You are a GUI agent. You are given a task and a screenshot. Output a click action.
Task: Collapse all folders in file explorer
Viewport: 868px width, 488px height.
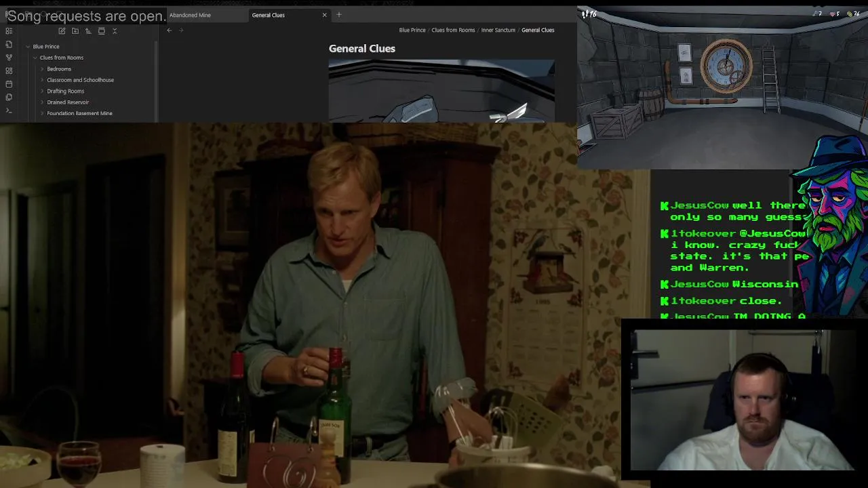(115, 30)
